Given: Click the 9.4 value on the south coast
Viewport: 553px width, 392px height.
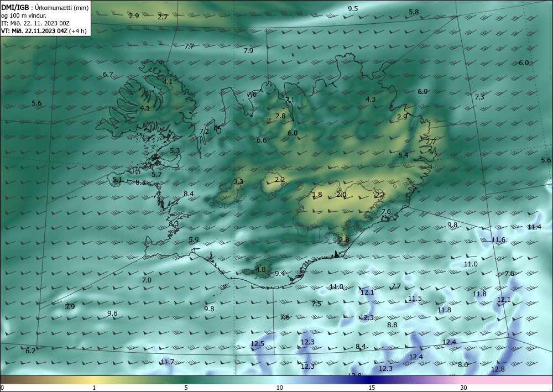Looking at the screenshot, I should point(280,274).
